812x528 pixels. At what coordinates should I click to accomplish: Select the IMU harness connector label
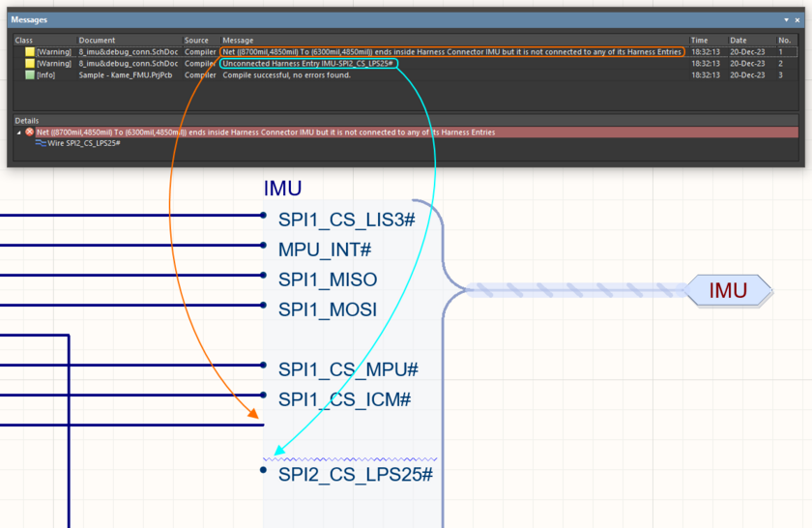(282, 189)
